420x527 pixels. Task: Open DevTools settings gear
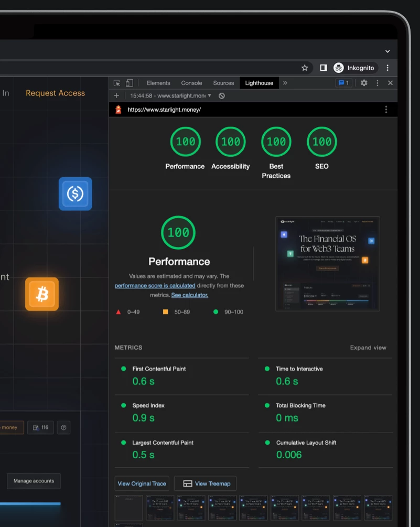point(364,83)
